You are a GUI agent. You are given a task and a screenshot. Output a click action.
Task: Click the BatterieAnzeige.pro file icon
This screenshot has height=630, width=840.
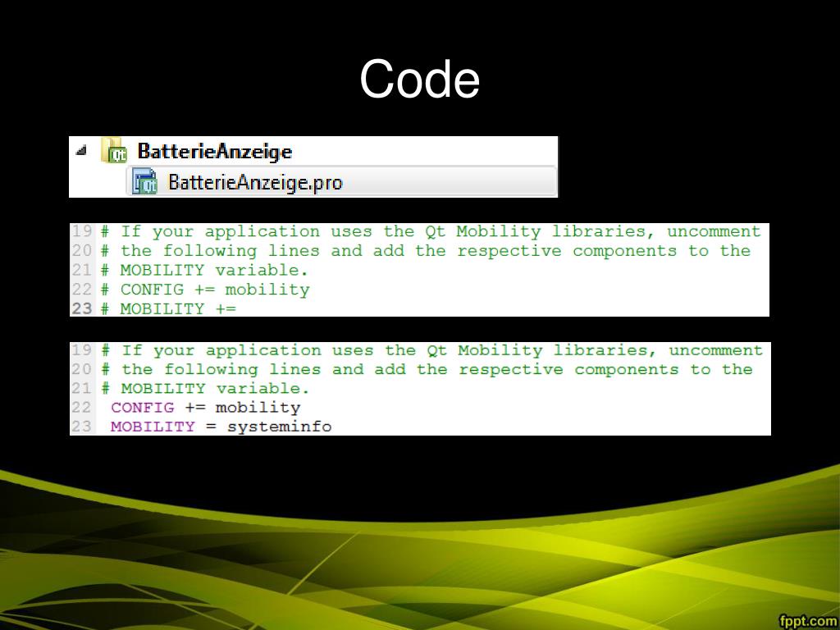144,181
